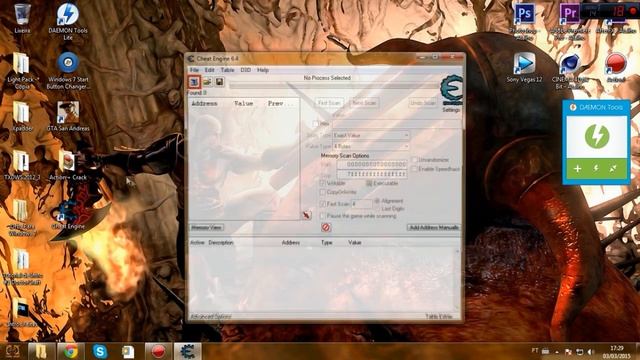Click the Memory View button
640x360 pixels.
pos(207,227)
